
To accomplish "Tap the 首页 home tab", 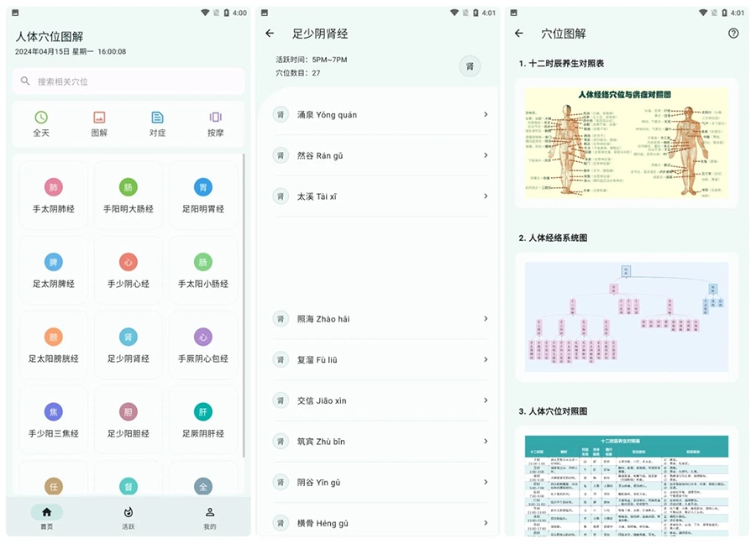I will point(46,516).
